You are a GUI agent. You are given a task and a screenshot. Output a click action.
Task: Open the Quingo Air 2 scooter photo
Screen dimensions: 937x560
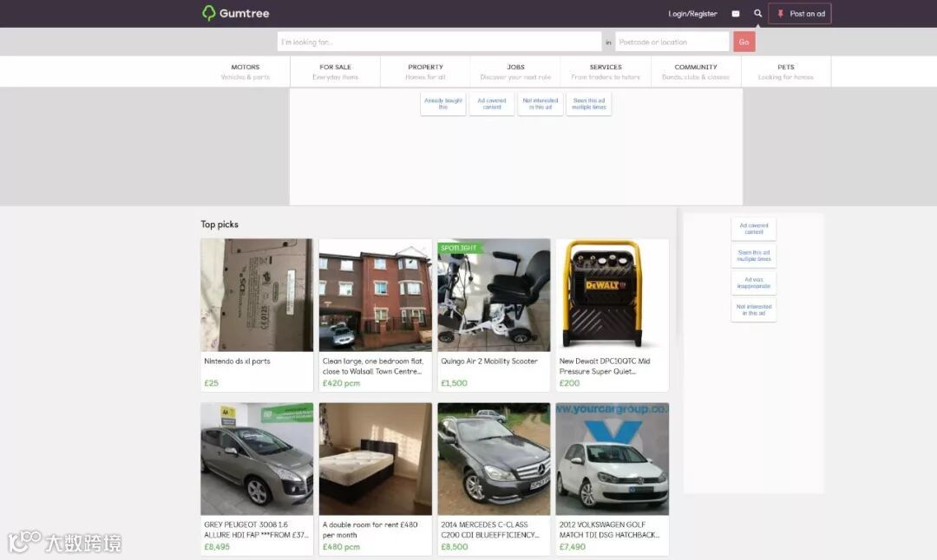(494, 295)
